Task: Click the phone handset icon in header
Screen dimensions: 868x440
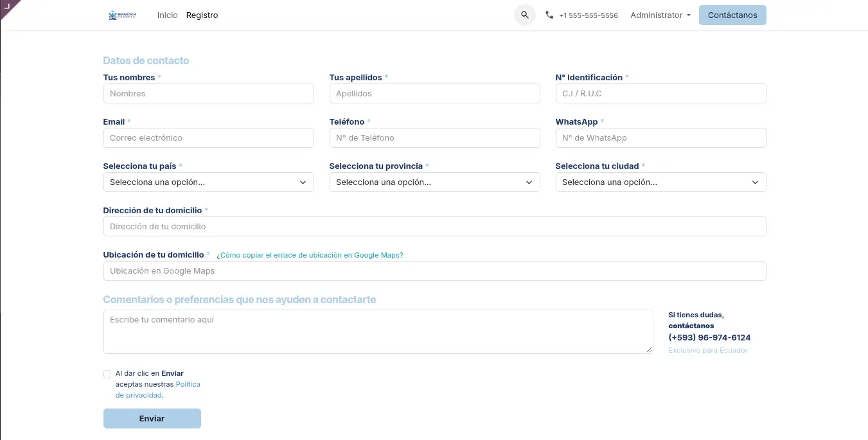Action: point(549,15)
